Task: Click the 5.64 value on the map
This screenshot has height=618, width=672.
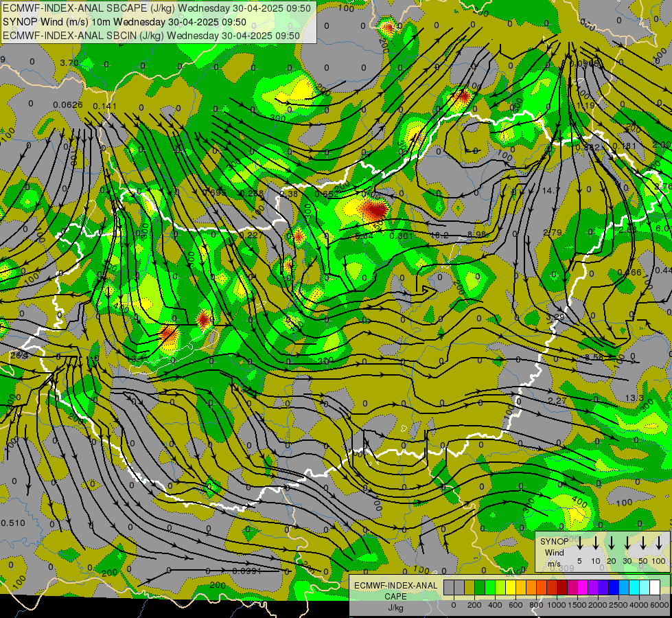Action: pos(364,236)
